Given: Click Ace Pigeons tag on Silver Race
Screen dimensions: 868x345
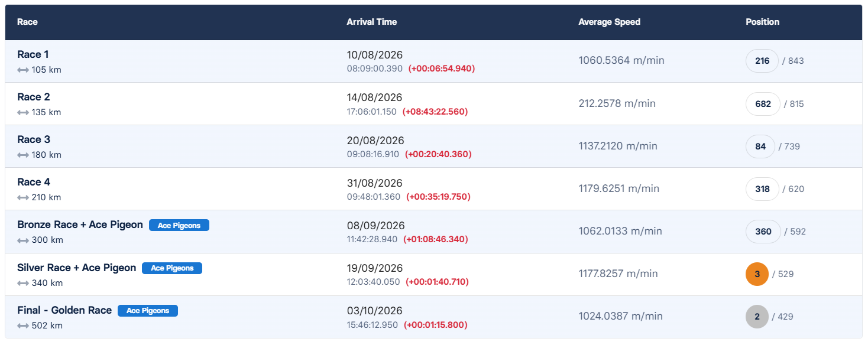Looking at the screenshot, I should [x=172, y=268].
